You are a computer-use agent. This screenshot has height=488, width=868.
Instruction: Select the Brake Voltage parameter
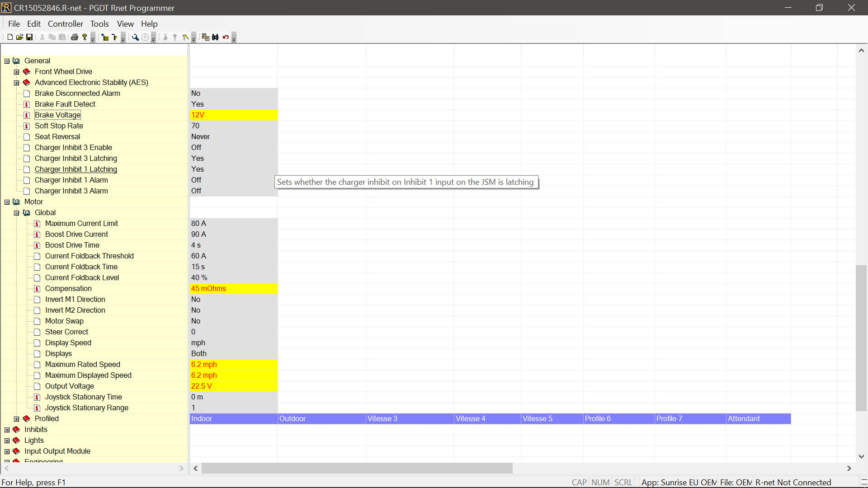click(57, 115)
